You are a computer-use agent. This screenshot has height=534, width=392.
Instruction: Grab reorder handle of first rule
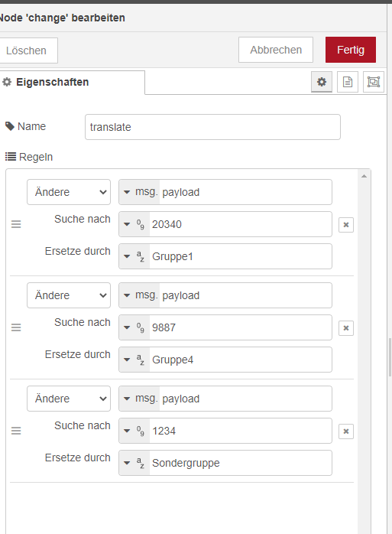coord(16,224)
